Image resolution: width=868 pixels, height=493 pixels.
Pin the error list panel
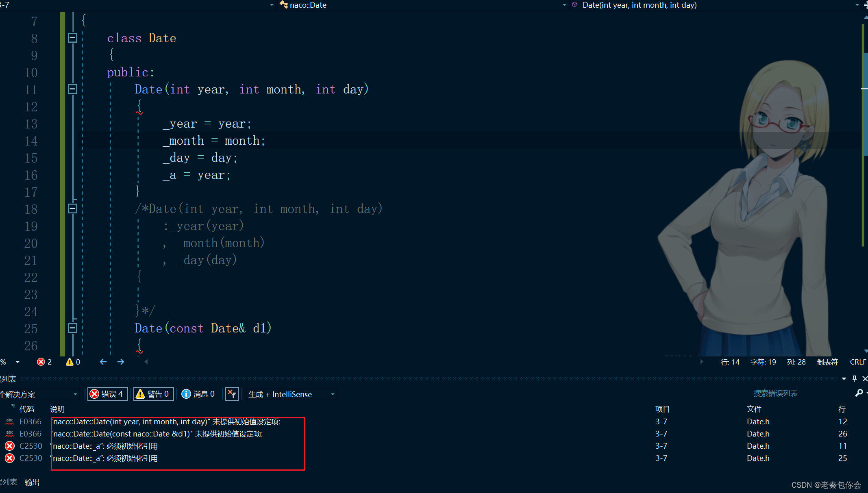[855, 378]
